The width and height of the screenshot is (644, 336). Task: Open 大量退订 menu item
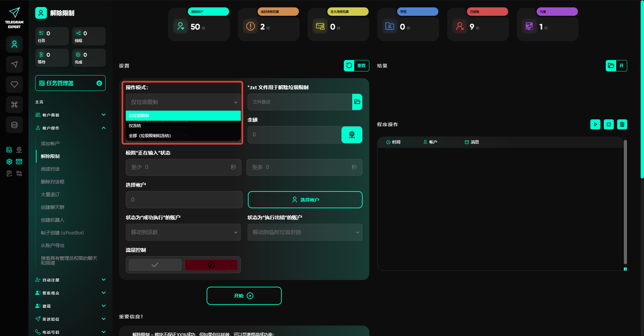pos(50,194)
